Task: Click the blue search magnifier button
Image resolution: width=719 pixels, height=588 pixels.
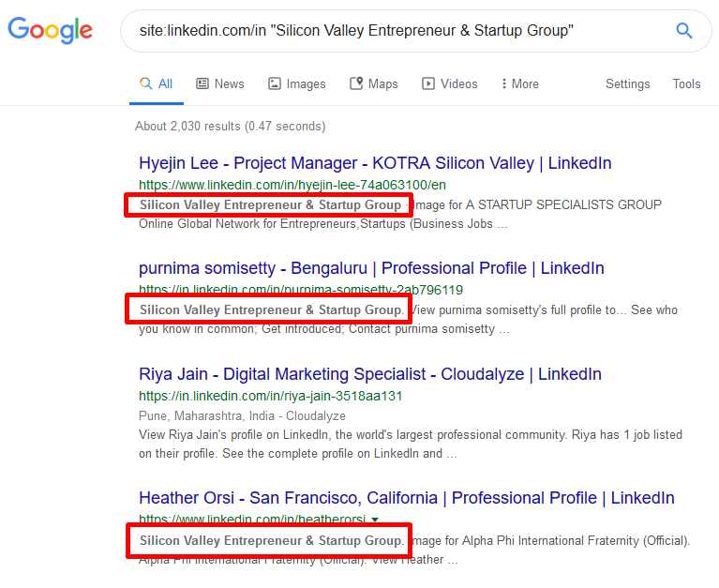Action: coord(683,31)
